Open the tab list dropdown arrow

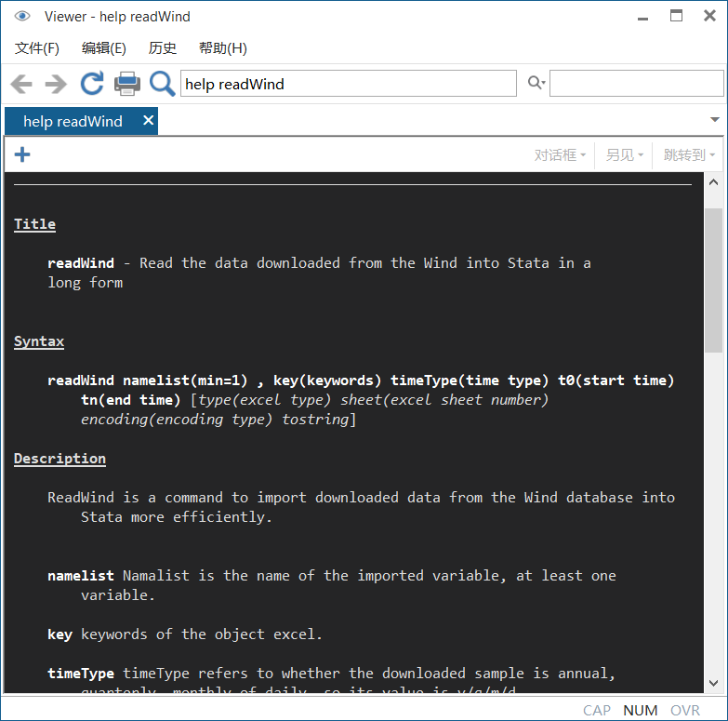click(x=714, y=120)
